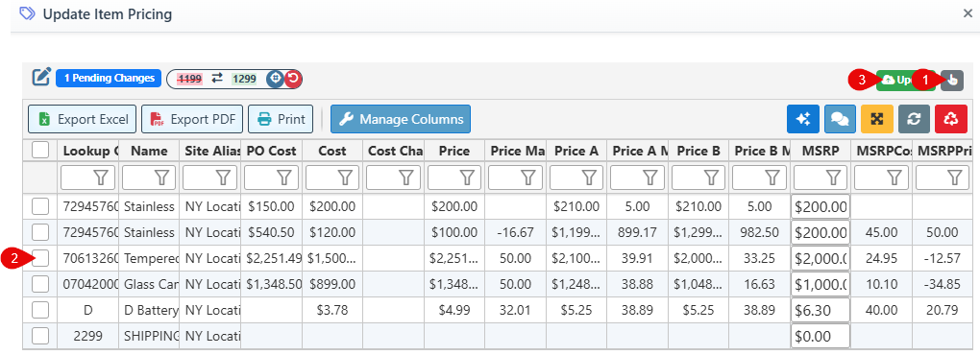The image size is (980, 355).
Task: Click the -16.67 Price Margin cell
Action: (x=516, y=232)
